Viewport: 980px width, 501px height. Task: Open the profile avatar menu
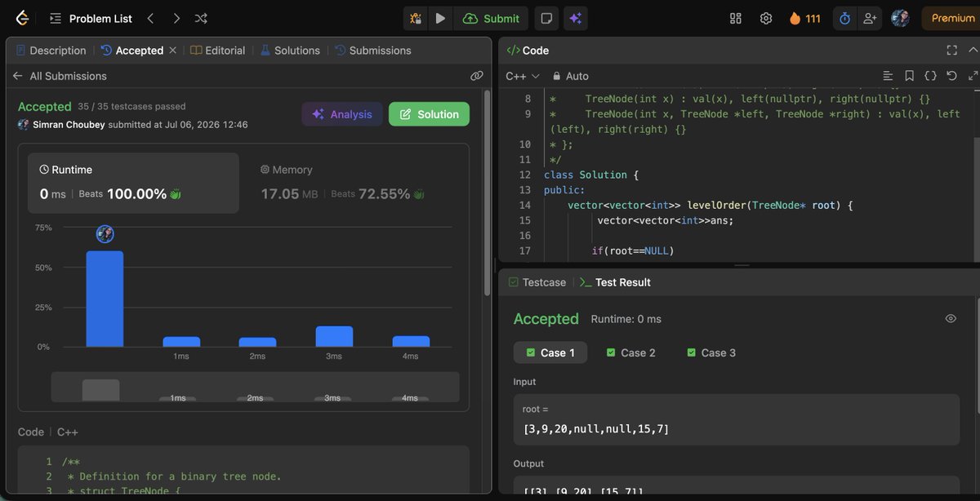(900, 18)
